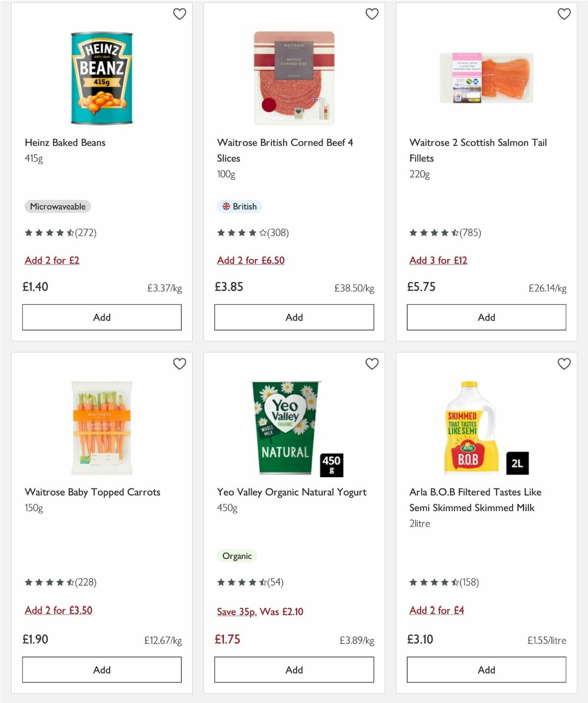Viewport: 588px width, 703px height.
Task: Open the 'Add 2 for £4' milk offer
Action: [x=437, y=610]
